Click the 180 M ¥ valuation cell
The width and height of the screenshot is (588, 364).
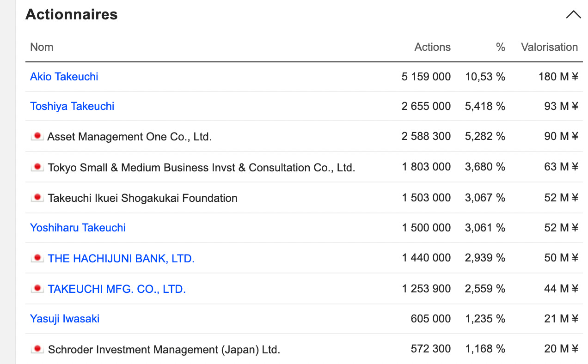click(558, 77)
